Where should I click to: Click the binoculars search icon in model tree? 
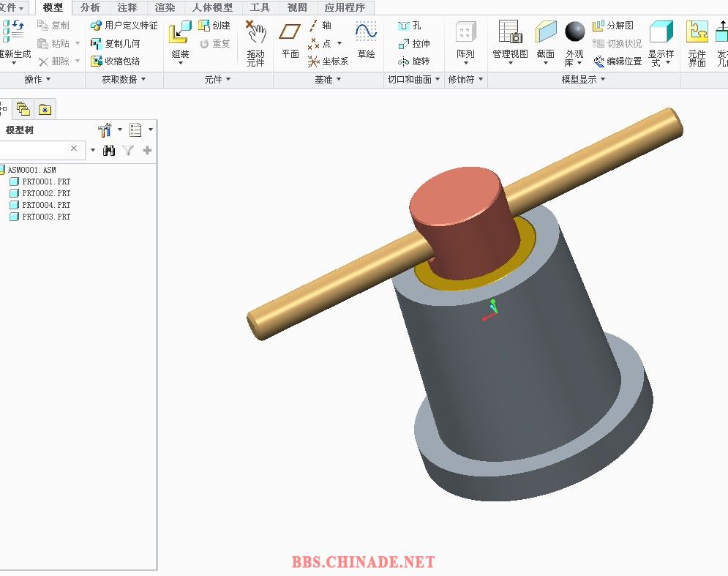tap(110, 150)
